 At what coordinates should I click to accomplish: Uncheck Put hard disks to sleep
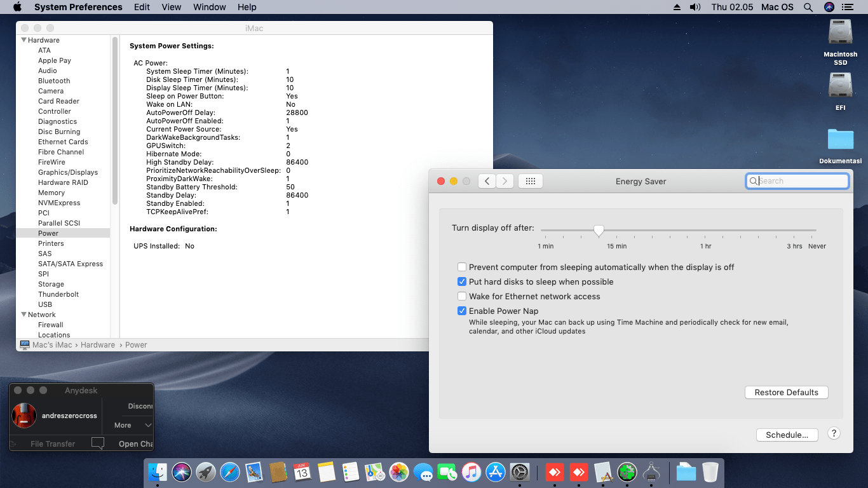462,282
